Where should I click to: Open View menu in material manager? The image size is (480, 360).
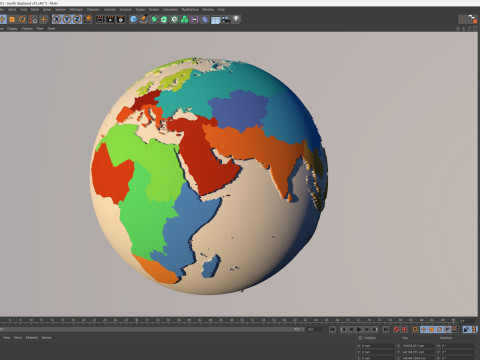pyautogui.click(x=6, y=338)
